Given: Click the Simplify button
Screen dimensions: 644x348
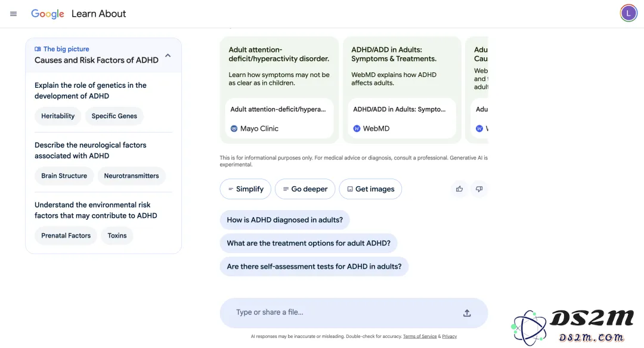Looking at the screenshot, I should pyautogui.click(x=246, y=189).
